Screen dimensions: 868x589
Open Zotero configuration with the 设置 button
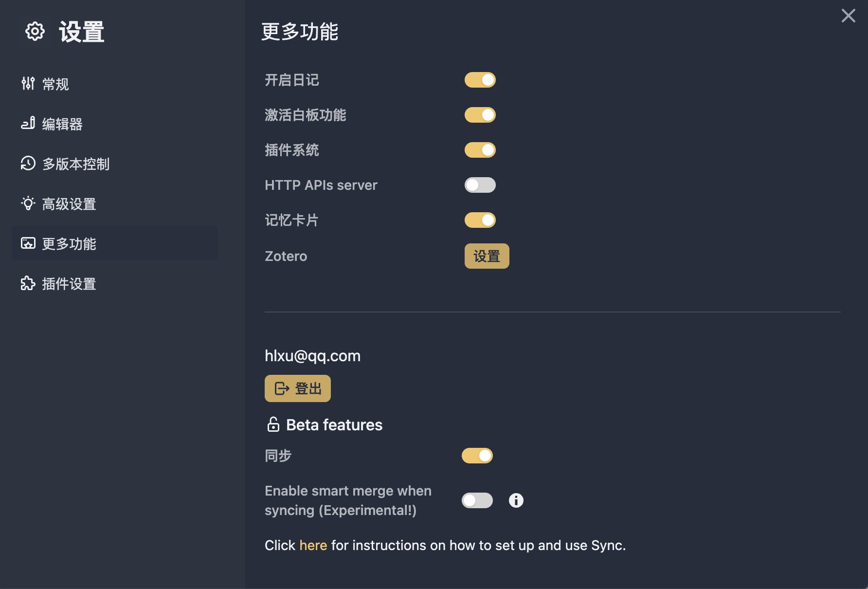(486, 256)
